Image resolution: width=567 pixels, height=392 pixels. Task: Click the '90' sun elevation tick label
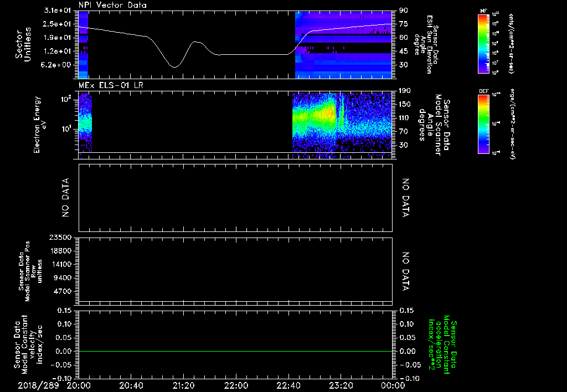tap(404, 11)
